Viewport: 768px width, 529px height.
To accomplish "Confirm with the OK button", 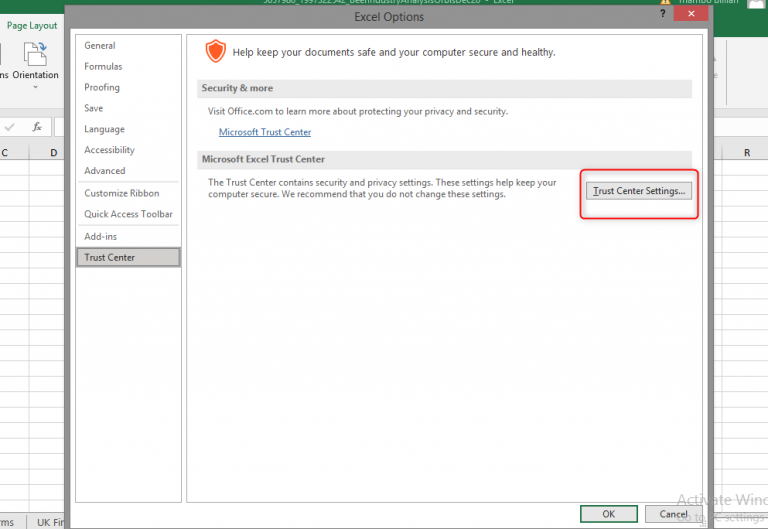I will 609,514.
